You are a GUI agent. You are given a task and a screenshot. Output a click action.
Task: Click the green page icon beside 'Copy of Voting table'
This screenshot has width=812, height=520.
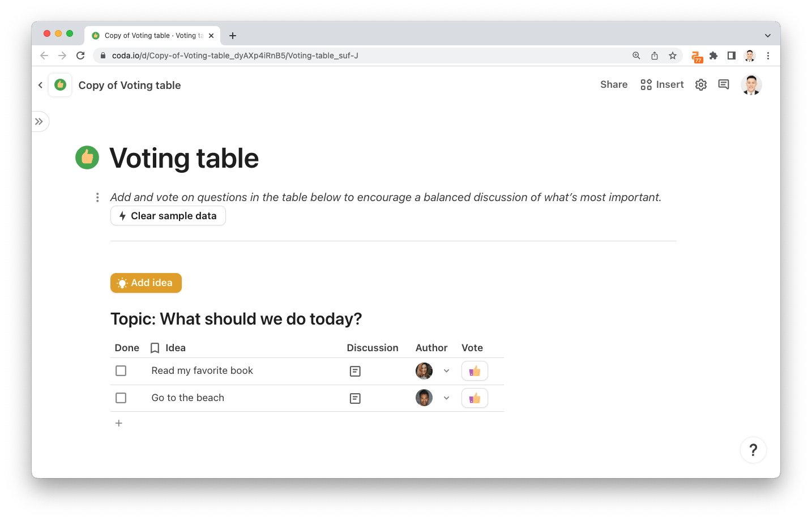(x=59, y=84)
